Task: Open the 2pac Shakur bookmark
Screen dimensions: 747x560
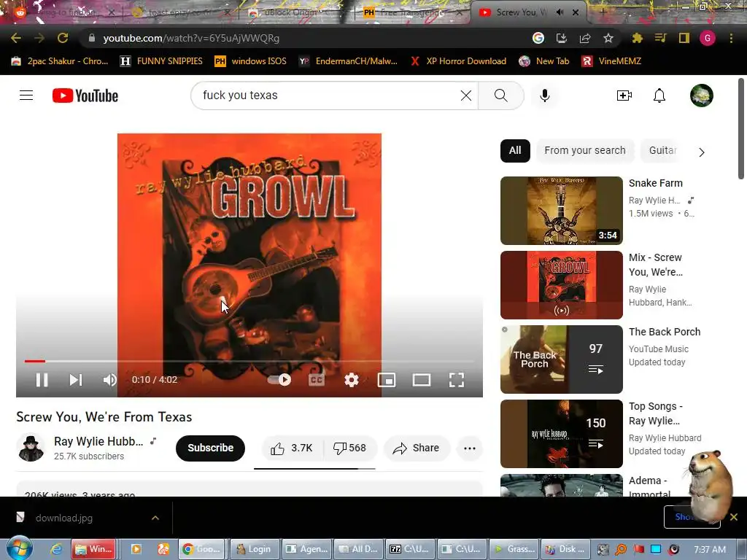Action: point(60,61)
